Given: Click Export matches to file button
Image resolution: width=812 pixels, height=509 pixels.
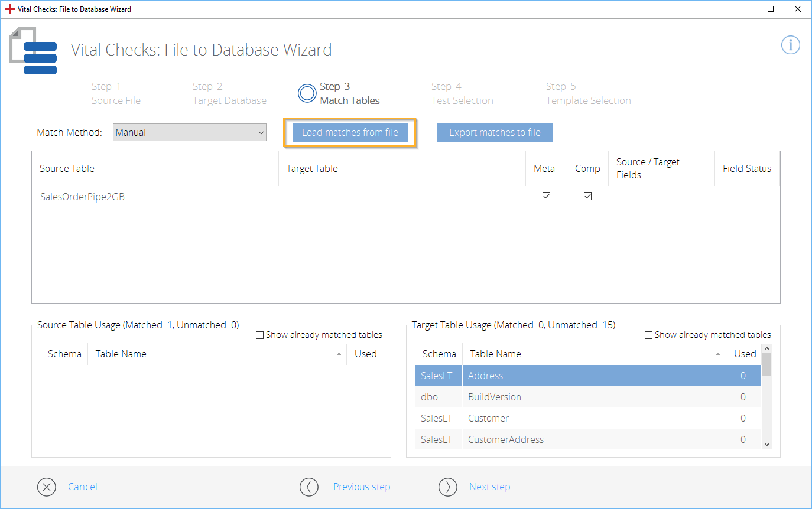Looking at the screenshot, I should click(495, 132).
